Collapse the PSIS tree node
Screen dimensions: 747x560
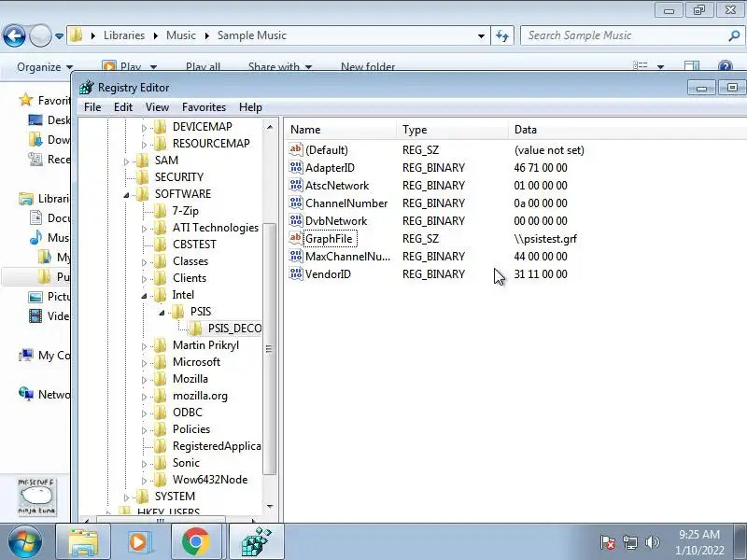(162, 313)
